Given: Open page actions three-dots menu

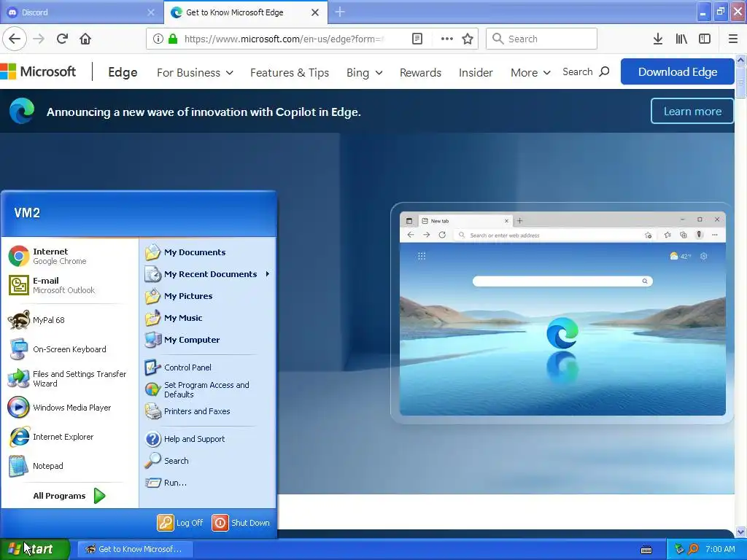Looking at the screenshot, I should pyautogui.click(x=447, y=39).
